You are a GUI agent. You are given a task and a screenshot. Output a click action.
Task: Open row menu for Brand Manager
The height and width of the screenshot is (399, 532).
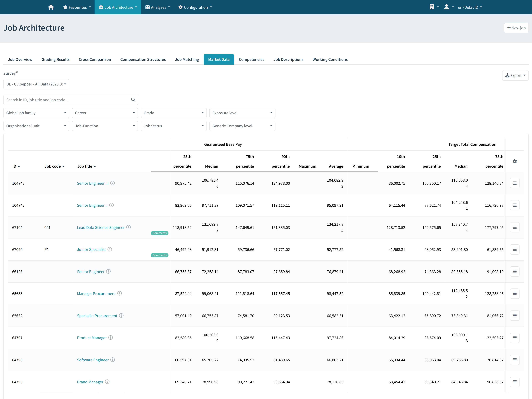coord(514,382)
